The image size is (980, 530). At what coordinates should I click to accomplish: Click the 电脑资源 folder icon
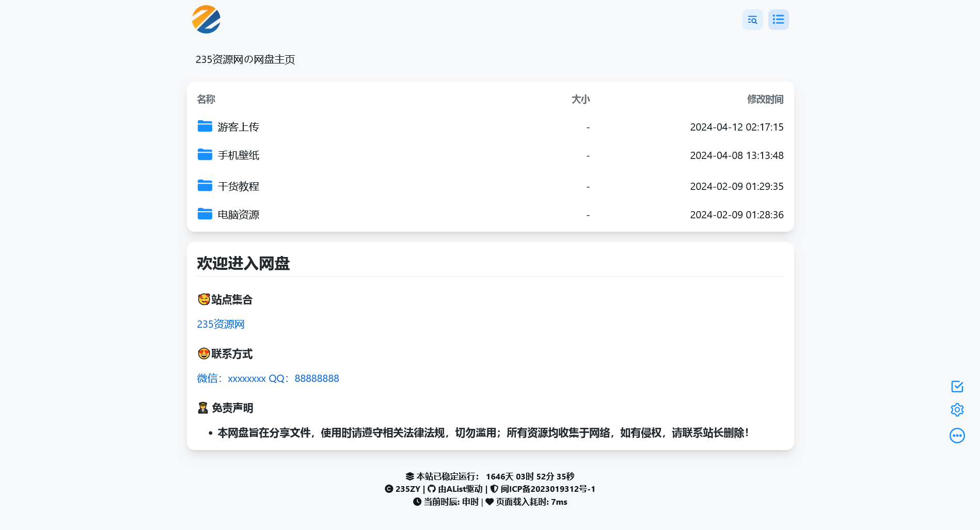(205, 214)
